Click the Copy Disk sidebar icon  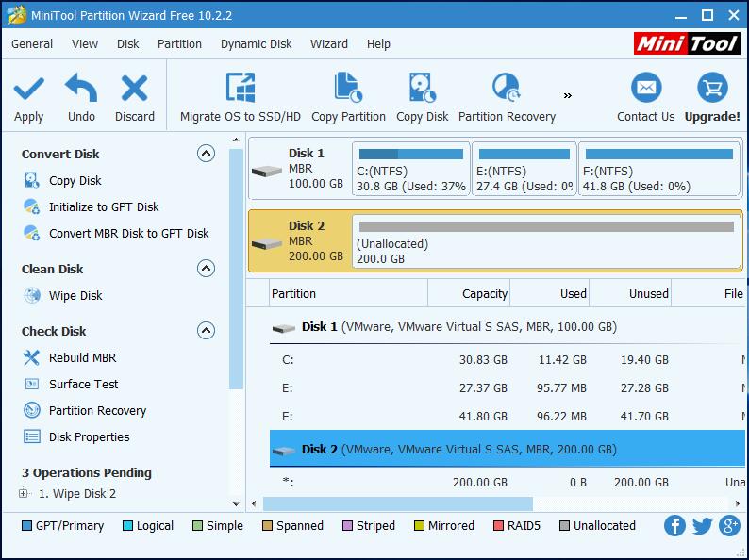pyautogui.click(x=31, y=180)
